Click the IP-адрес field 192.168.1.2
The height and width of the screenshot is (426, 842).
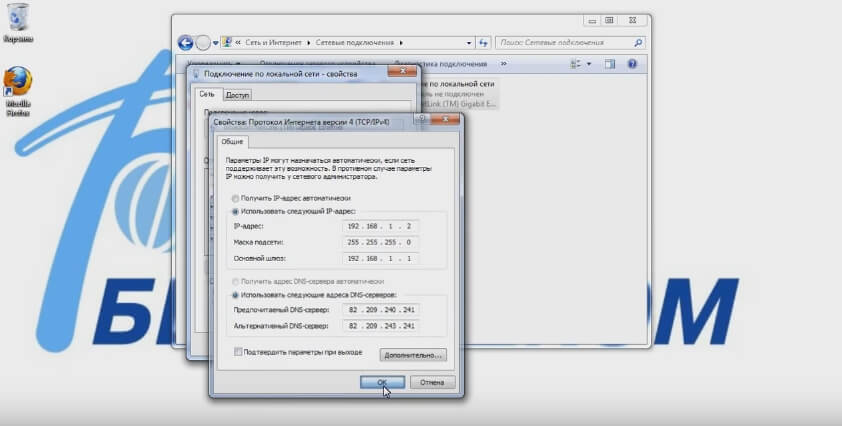coord(380,226)
